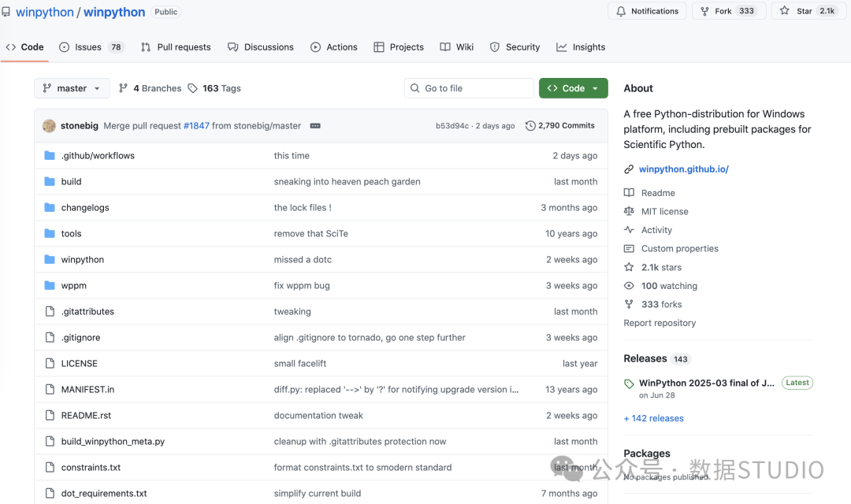Click the changelogs folder icon
Screen dimensions: 851x504
(50, 207)
